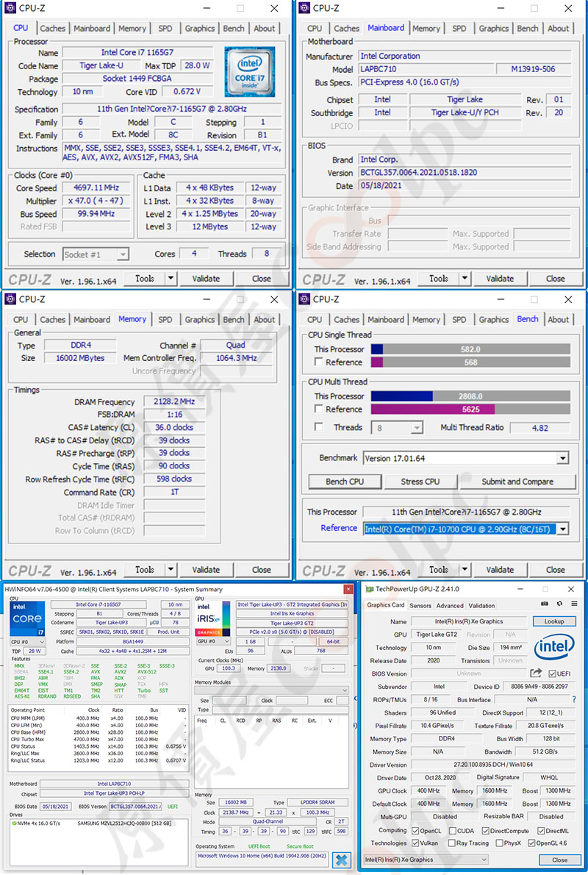Close HWiNFO with the red title-bar X

tap(348, 589)
